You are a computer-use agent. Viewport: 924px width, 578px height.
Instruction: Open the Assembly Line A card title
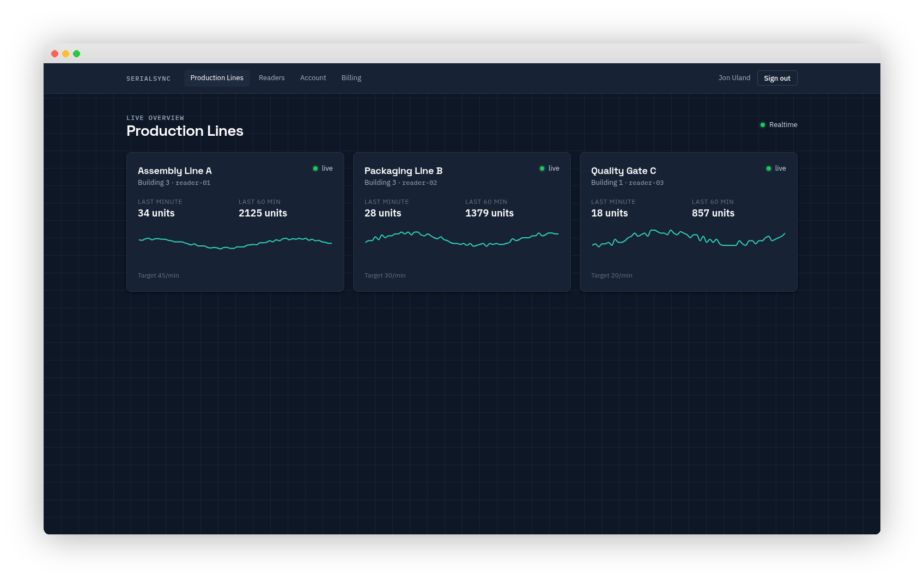click(175, 171)
